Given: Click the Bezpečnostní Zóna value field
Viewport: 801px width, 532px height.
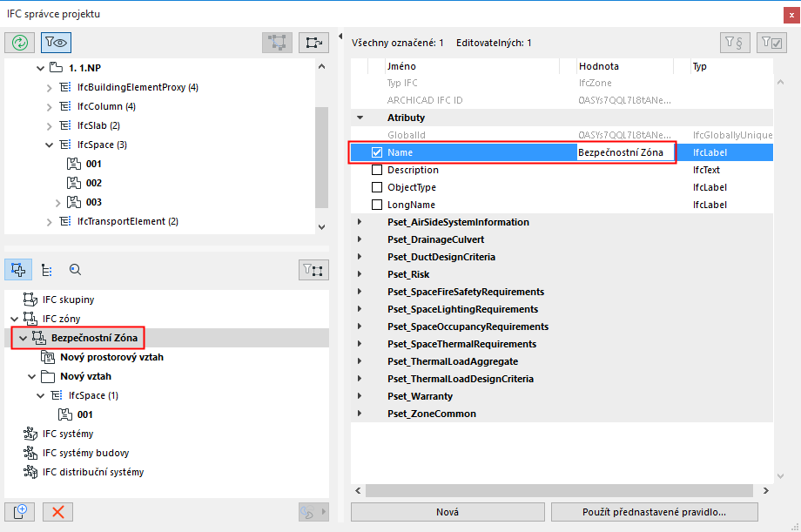Looking at the screenshot, I should pos(625,152).
